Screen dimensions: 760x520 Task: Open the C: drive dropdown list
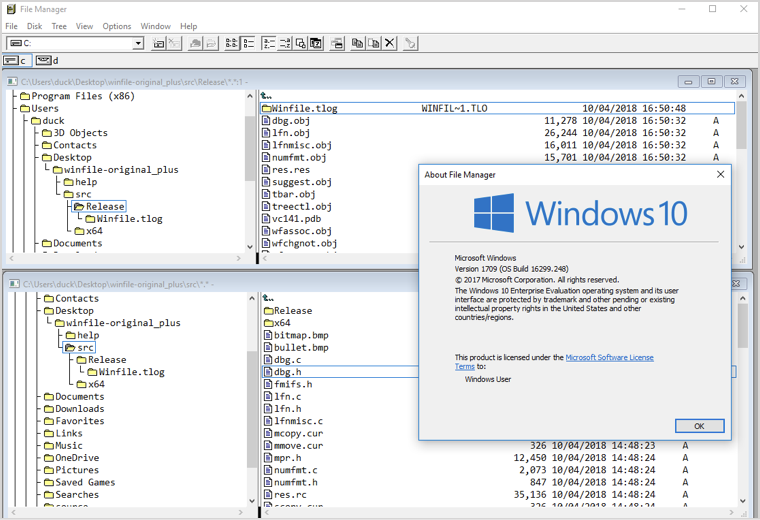pos(138,43)
